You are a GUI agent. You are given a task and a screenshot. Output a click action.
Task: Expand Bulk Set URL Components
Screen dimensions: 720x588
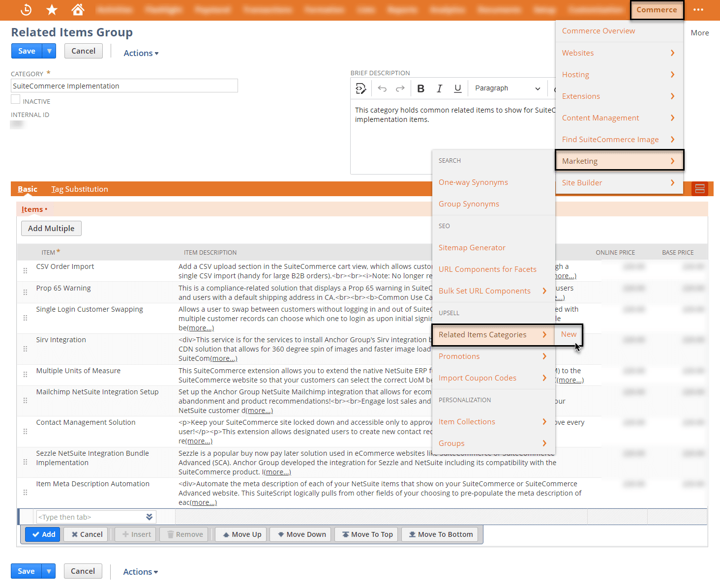coord(493,291)
